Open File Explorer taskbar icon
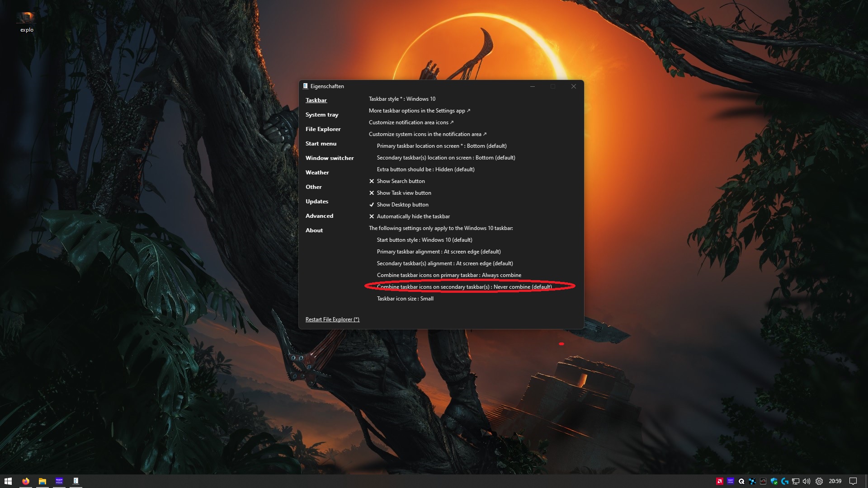The height and width of the screenshot is (488, 868). point(42,481)
